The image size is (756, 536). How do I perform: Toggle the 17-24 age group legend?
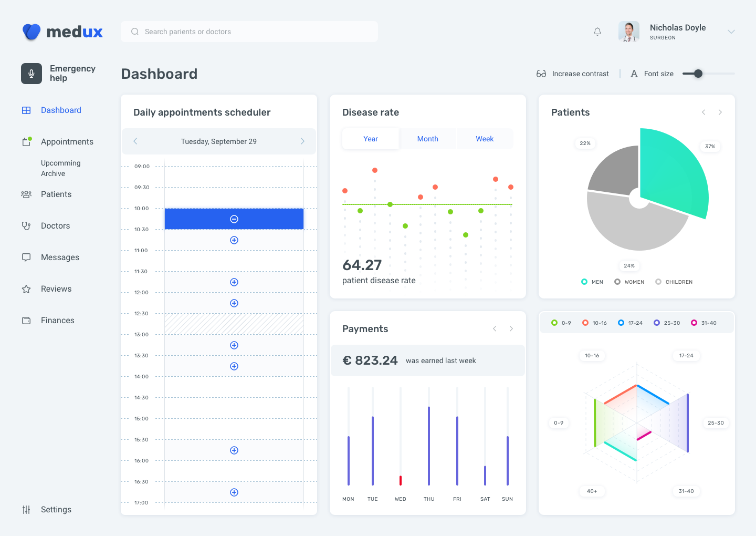[x=630, y=323]
